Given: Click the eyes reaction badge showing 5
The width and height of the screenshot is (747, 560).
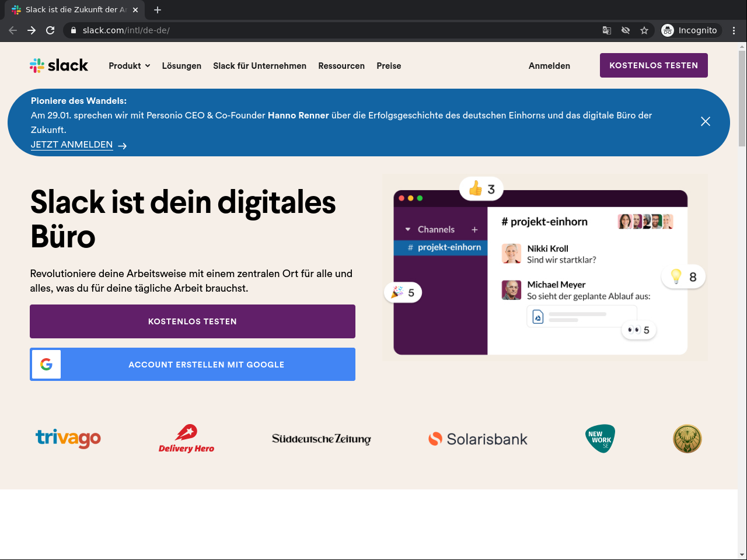Looking at the screenshot, I should click(639, 330).
